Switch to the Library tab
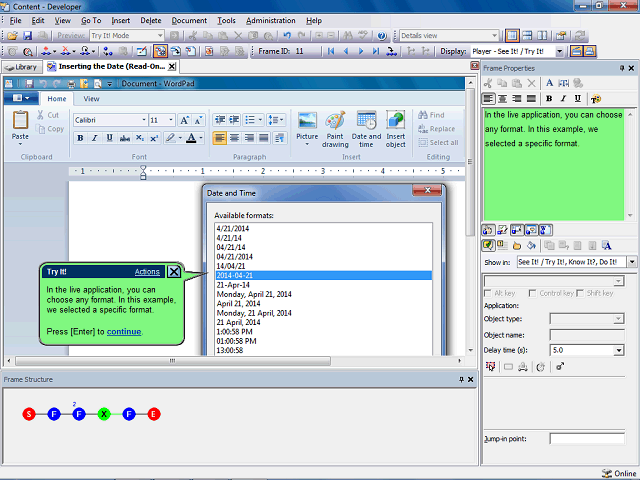The height and width of the screenshot is (480, 640). tap(22, 67)
